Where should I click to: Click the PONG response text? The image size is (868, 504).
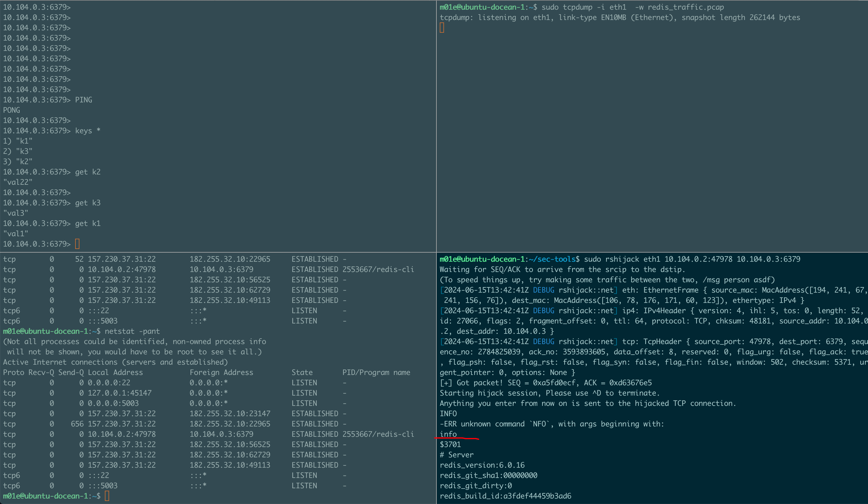click(12, 110)
